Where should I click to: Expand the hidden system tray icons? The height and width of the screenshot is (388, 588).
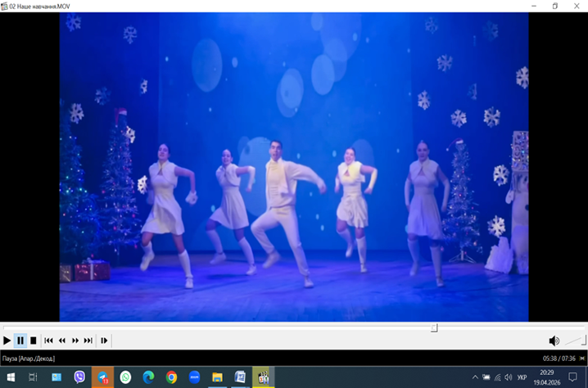click(475, 377)
